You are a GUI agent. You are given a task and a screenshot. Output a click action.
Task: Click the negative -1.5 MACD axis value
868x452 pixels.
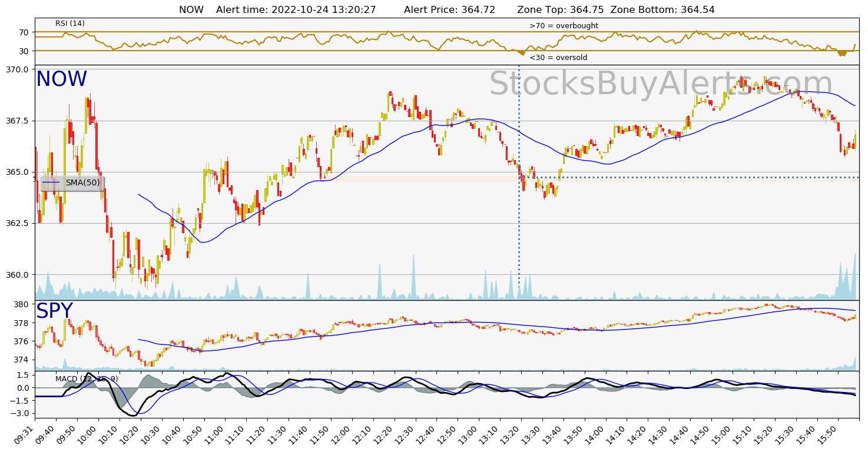pyautogui.click(x=19, y=401)
